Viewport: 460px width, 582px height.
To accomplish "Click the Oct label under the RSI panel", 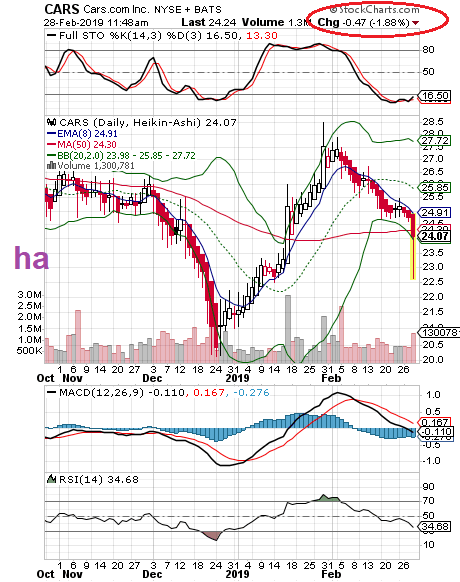I will coord(46,574).
